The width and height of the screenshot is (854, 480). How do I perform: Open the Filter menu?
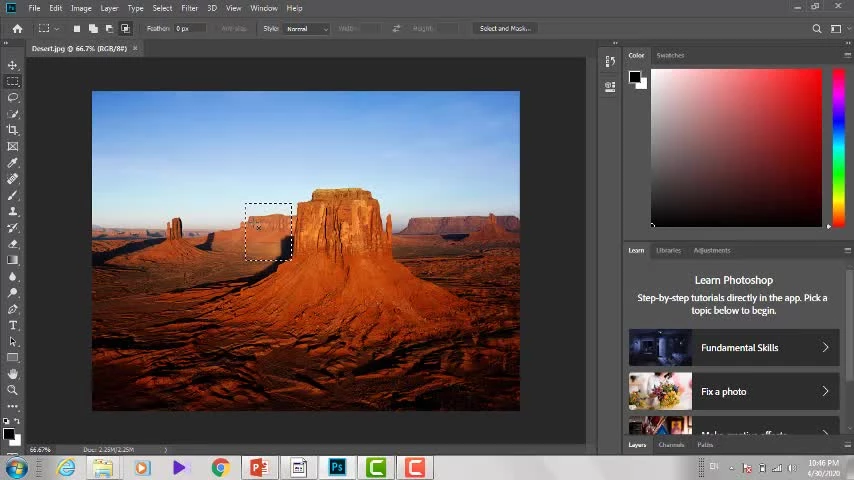click(189, 8)
